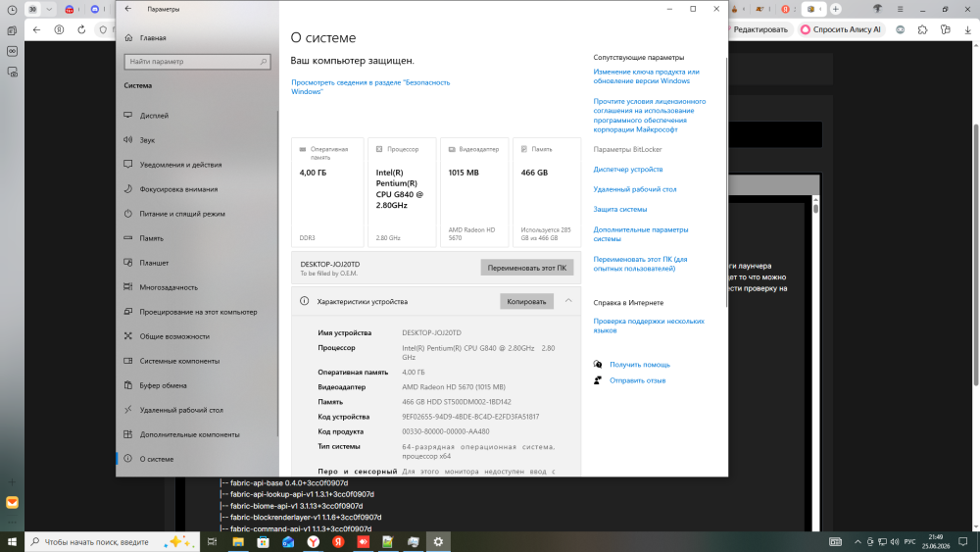
Task: Click the Удаленный рабочий стол sidebar icon
Action: (x=128, y=410)
